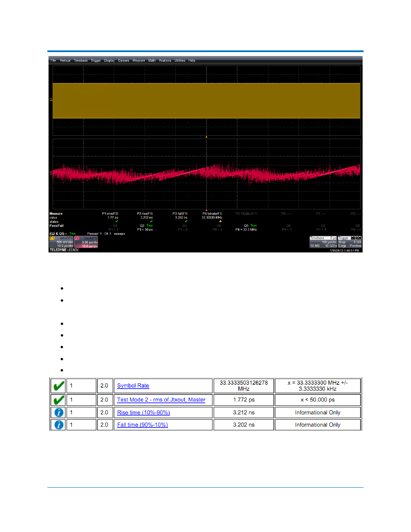Click the blue info icon for Fall time

tap(59, 425)
